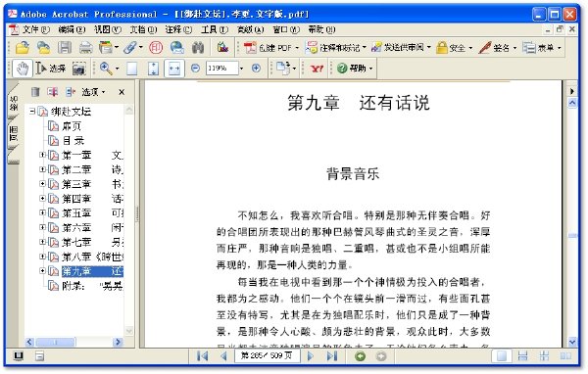Go to first page
Viewport: 588px width, 374px height.
point(202,355)
